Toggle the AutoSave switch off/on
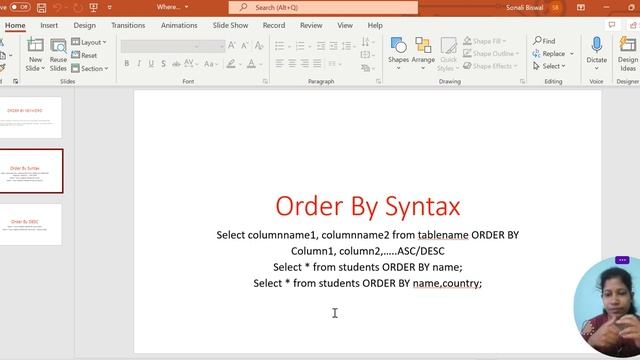 tap(19, 7)
